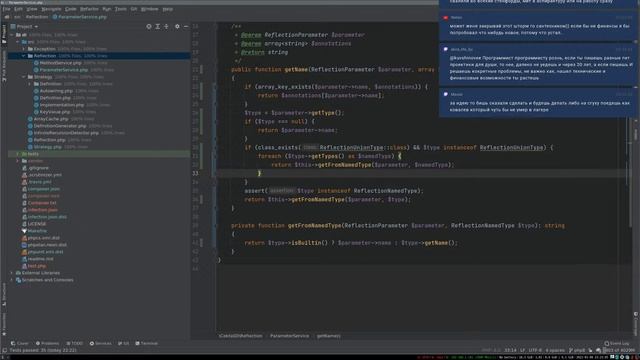
Task: Expand the Exception folder
Action: pyautogui.click(x=24, y=49)
